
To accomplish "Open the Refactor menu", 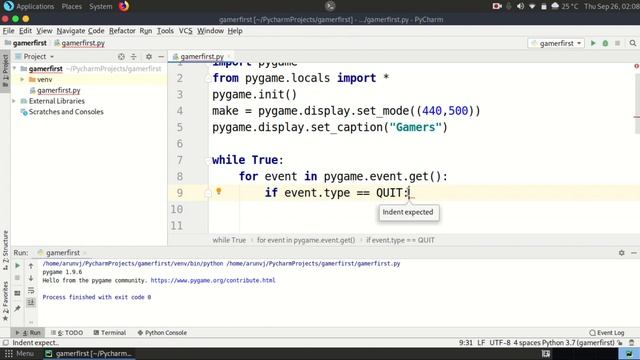I will tap(122, 31).
